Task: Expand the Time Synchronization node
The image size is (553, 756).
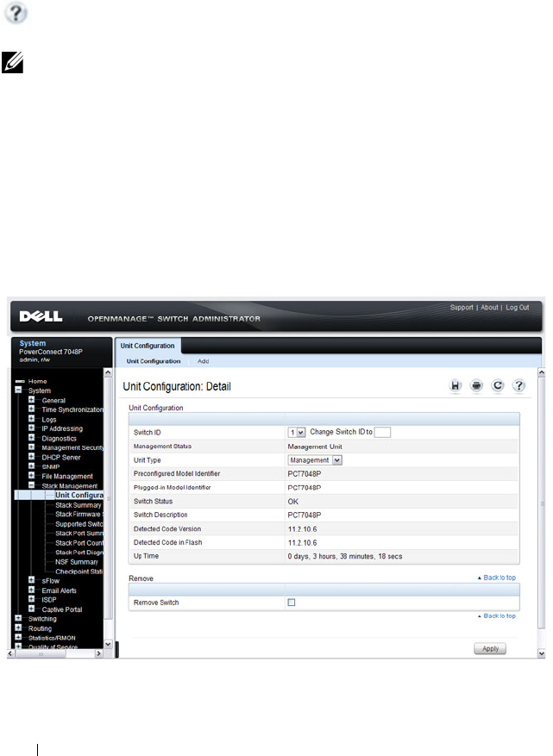Action: (31, 409)
